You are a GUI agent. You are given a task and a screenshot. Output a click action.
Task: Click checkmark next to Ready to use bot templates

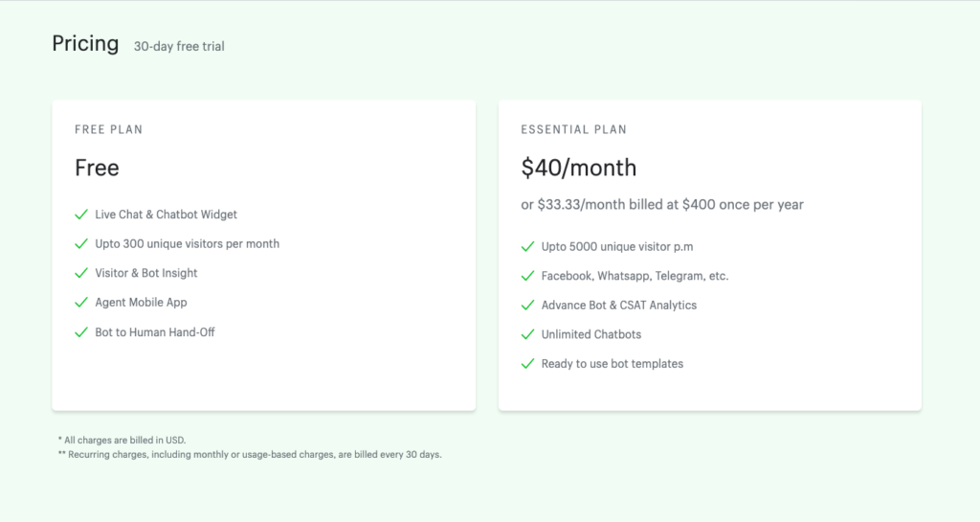tap(527, 364)
